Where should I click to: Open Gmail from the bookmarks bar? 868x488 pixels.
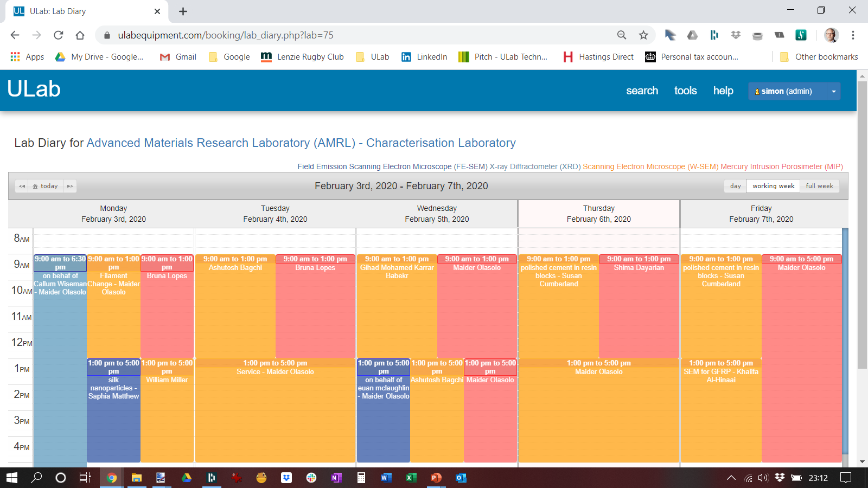tap(177, 56)
